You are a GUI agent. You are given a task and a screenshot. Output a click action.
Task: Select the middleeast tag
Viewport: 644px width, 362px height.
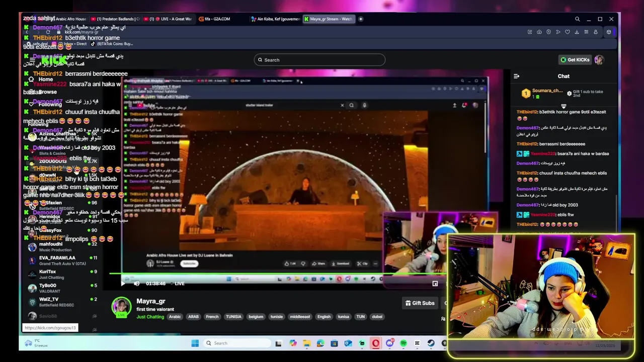pos(300,317)
